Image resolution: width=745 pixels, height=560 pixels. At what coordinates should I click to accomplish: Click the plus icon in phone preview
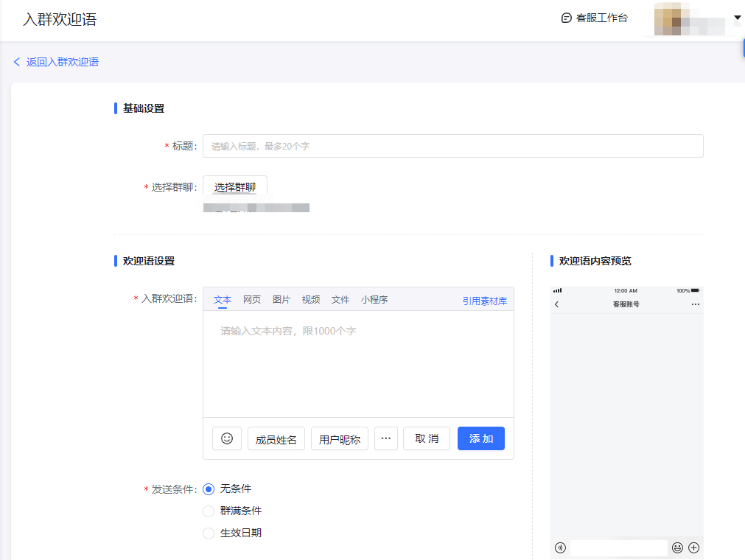693,547
